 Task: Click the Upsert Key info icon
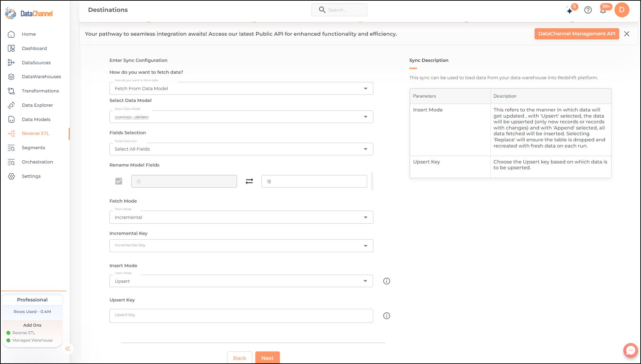(387, 316)
